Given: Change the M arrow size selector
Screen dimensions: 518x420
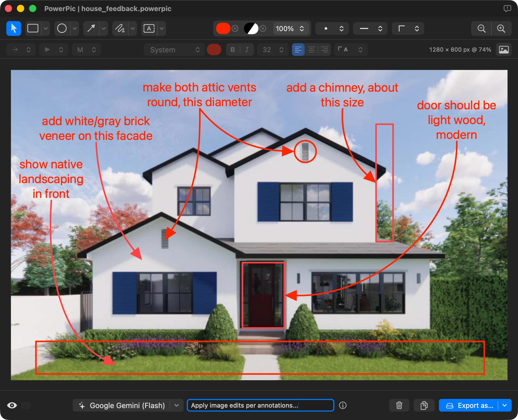Looking at the screenshot, I should tap(86, 50).
